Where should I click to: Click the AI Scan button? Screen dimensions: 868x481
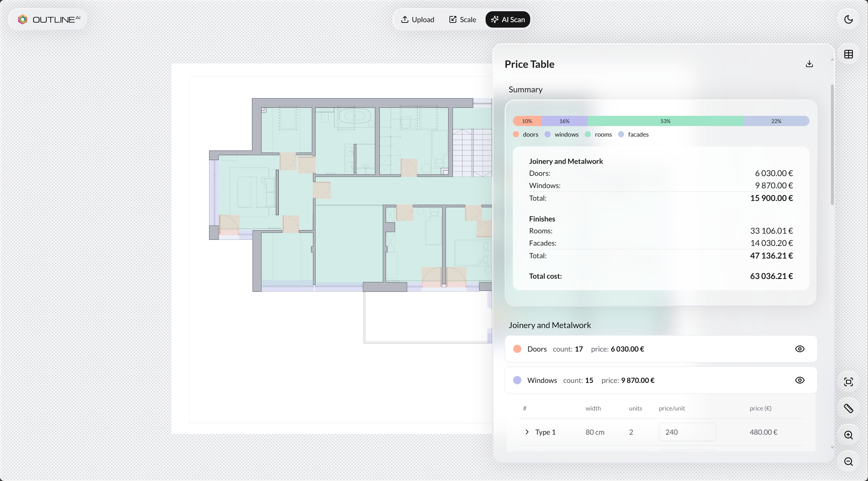(x=507, y=19)
